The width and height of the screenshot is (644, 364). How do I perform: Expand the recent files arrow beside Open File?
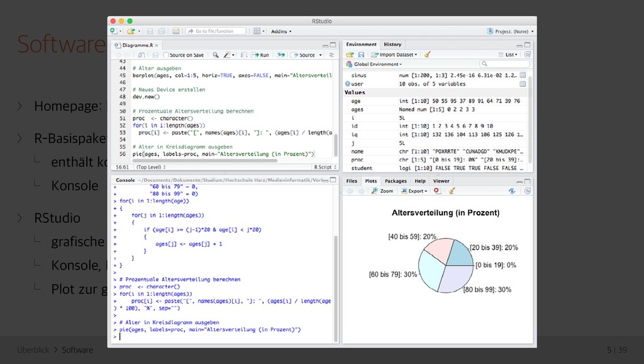[x=139, y=31]
